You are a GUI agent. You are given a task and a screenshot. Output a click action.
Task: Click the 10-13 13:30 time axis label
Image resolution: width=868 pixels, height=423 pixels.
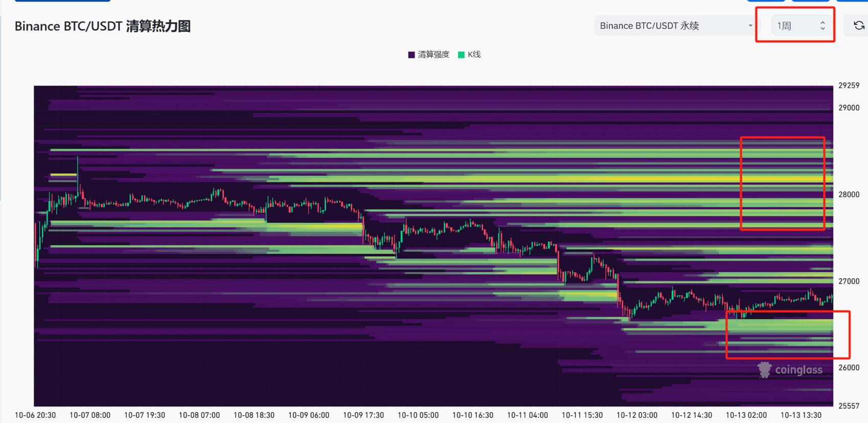(801, 415)
